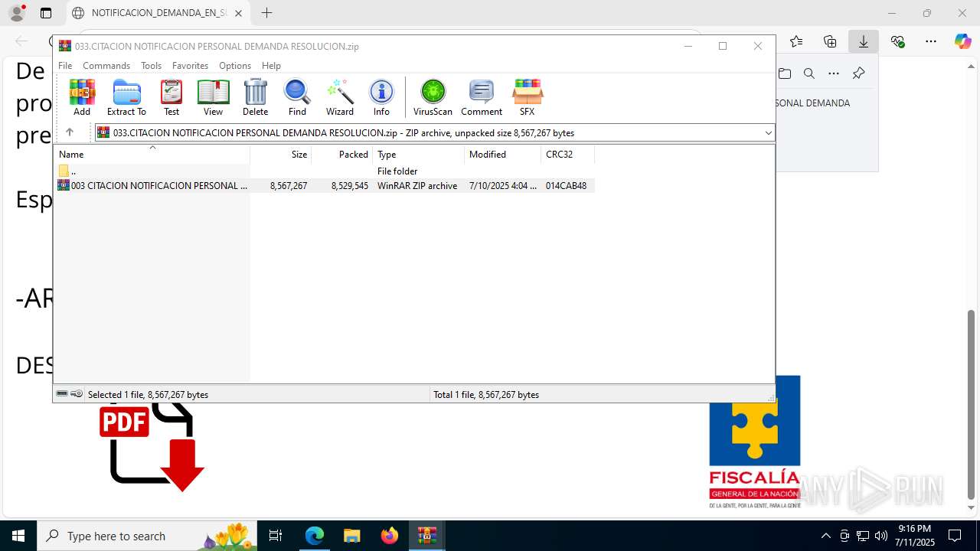Open the Tools menu
This screenshot has height=551, width=980.
[151, 66]
